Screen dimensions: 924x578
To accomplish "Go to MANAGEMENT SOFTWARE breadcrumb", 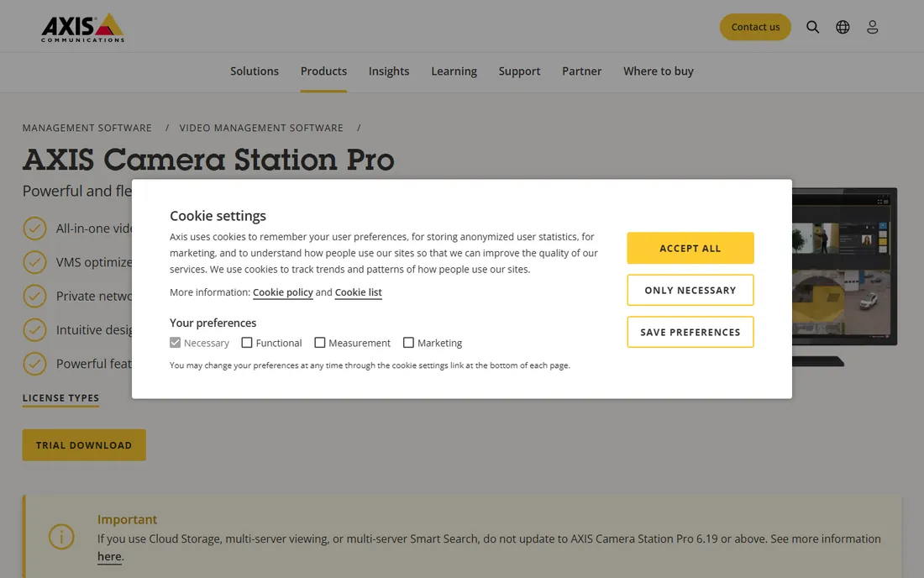I will click(x=87, y=128).
